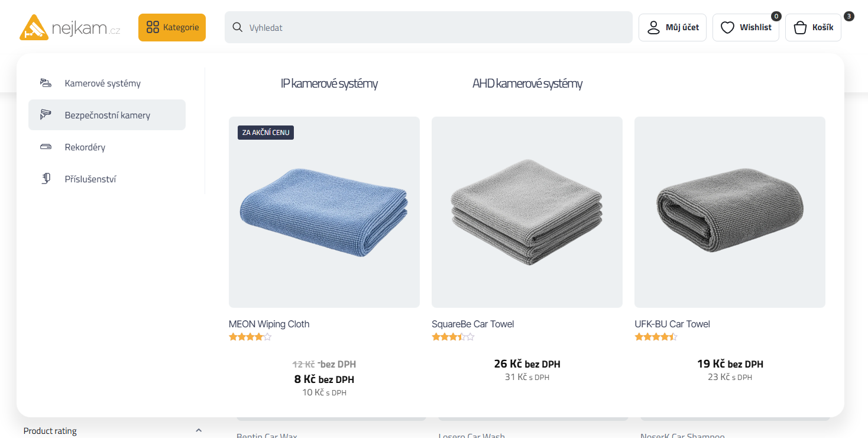Click the UFK-BU Car Towel thumbnail
The height and width of the screenshot is (438, 868).
click(730, 212)
